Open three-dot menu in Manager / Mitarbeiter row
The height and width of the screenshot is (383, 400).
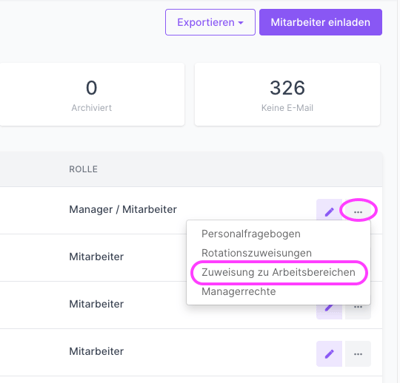tap(358, 212)
